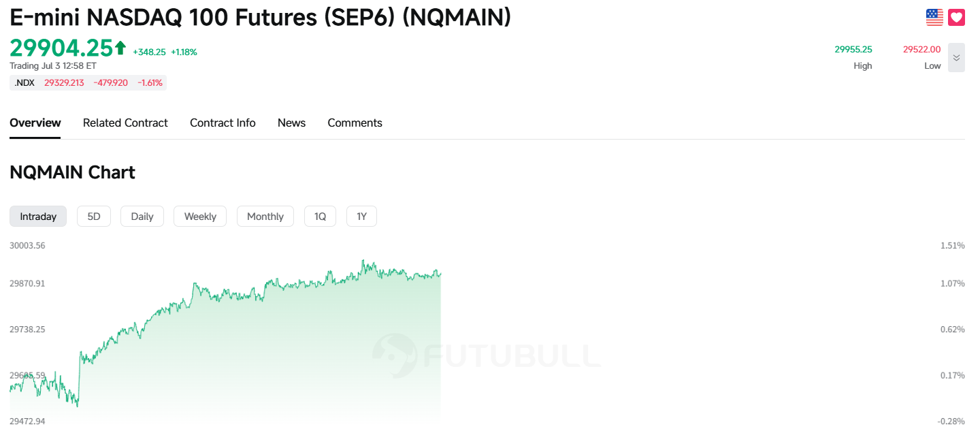The image size is (980, 429).
Task: Click the Futubull watermark logo
Action: [x=487, y=355]
